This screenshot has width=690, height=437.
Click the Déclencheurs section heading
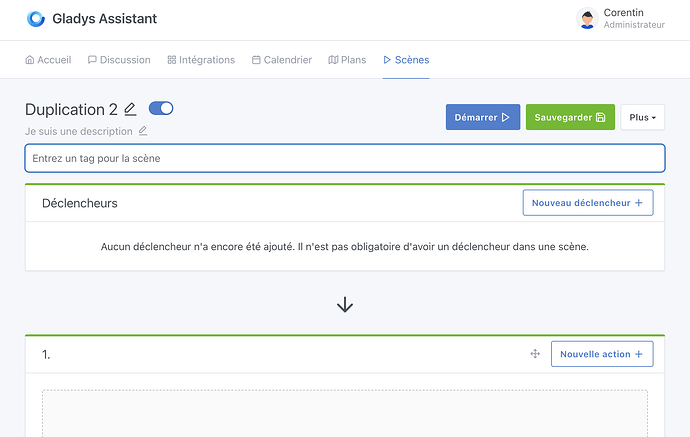[80, 203]
